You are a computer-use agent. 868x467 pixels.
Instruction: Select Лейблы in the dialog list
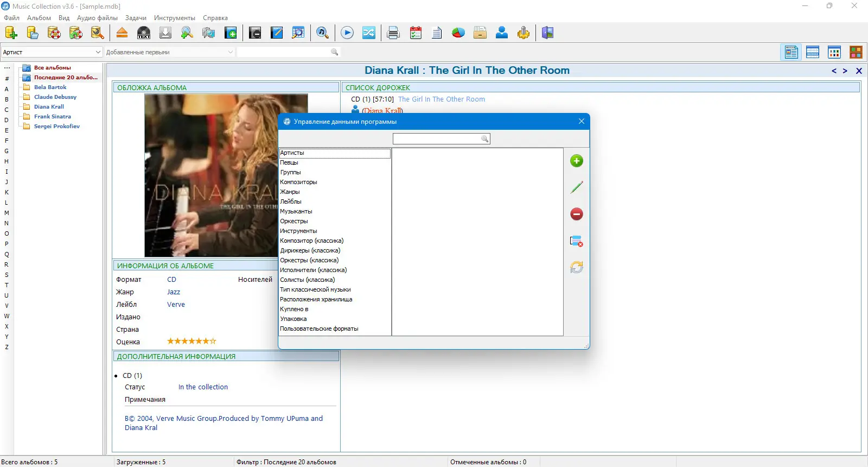[x=335, y=202]
